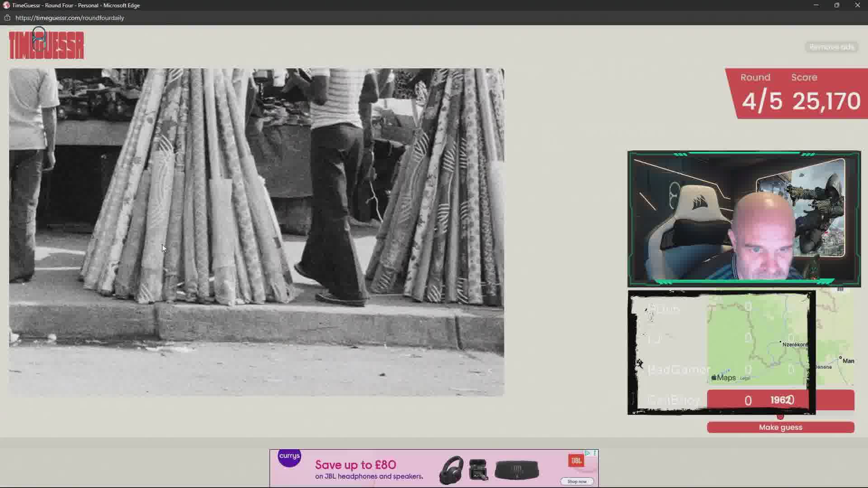Viewport: 868px width, 488px height.
Task: Submit with the Make guess button
Action: 780,427
